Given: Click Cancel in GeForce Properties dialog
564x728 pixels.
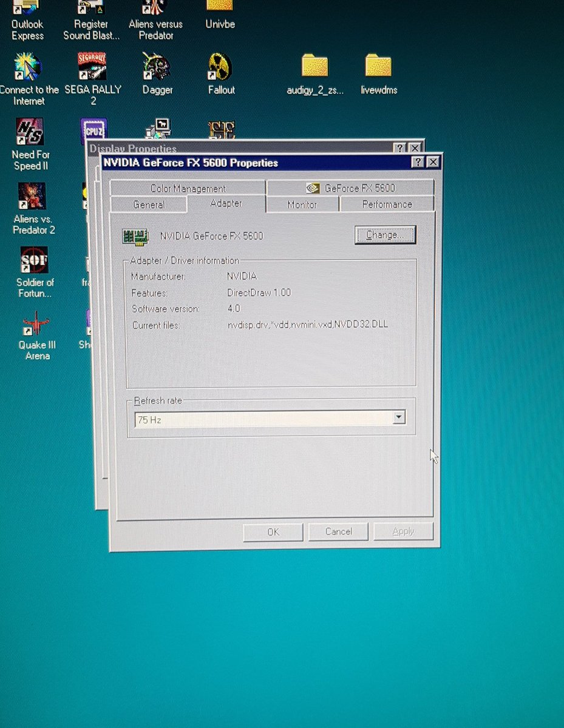Looking at the screenshot, I should click(x=338, y=531).
